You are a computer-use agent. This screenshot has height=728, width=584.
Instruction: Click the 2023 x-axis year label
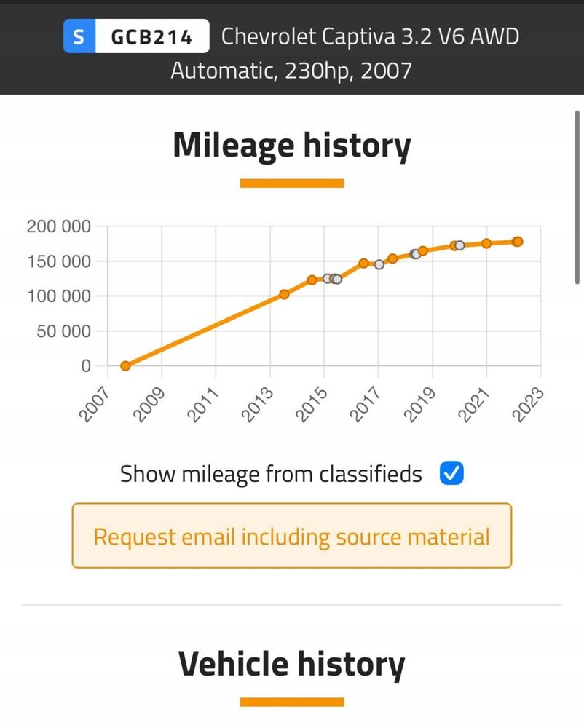532,402
